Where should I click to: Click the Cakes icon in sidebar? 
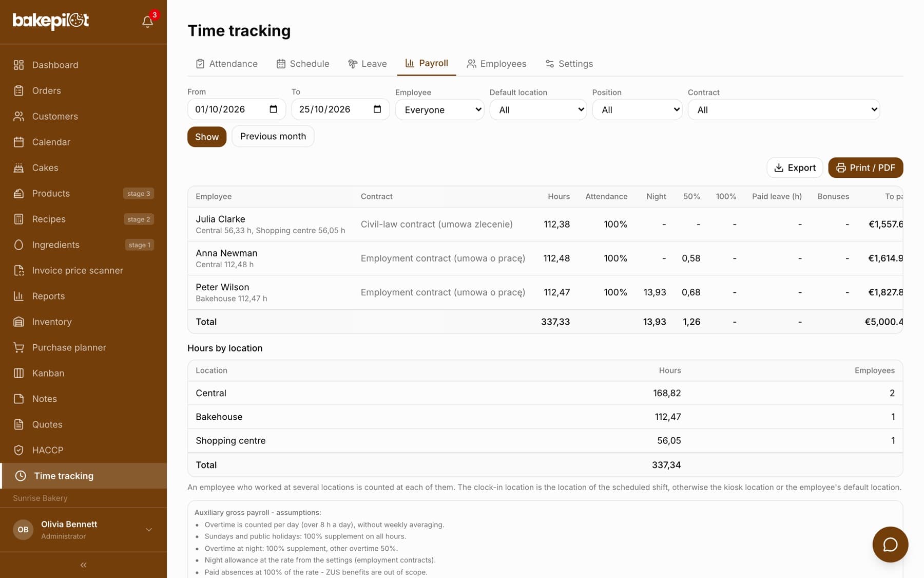click(18, 167)
